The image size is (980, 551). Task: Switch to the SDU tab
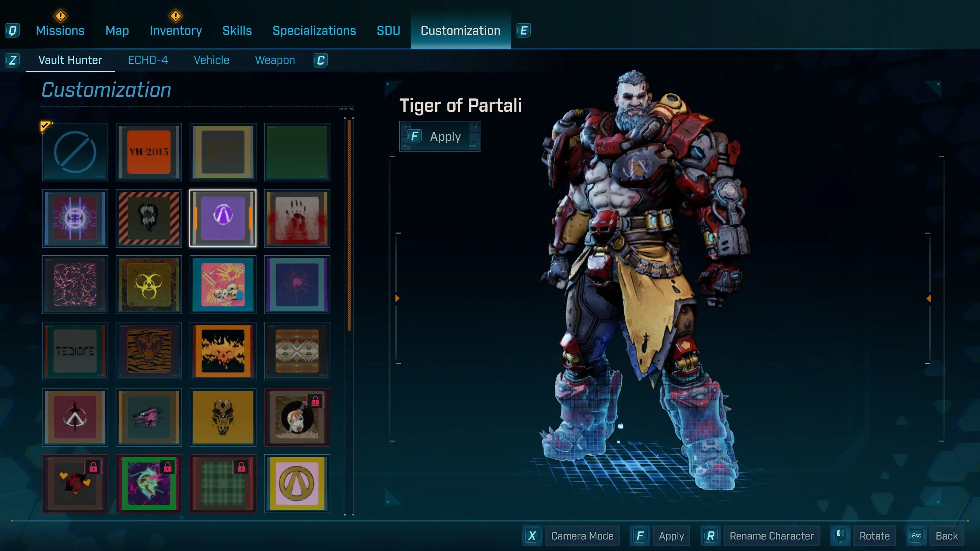(x=388, y=31)
